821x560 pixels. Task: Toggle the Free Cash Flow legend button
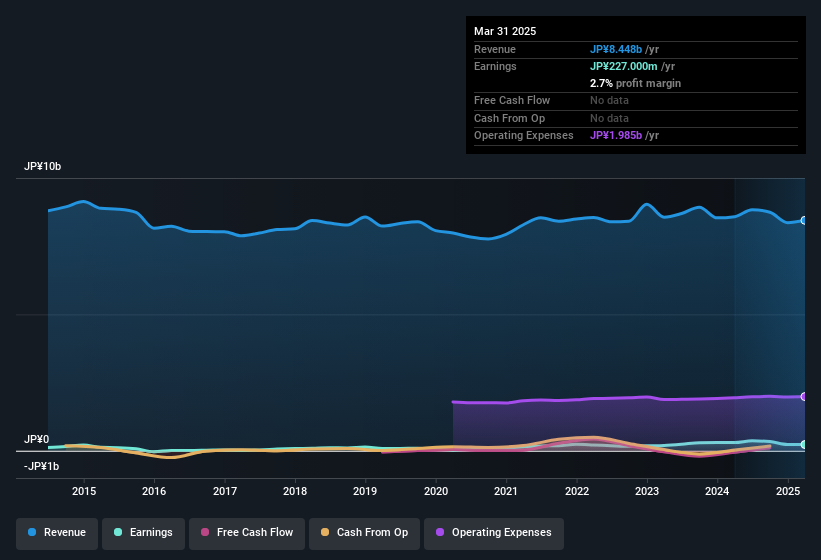tap(247, 533)
